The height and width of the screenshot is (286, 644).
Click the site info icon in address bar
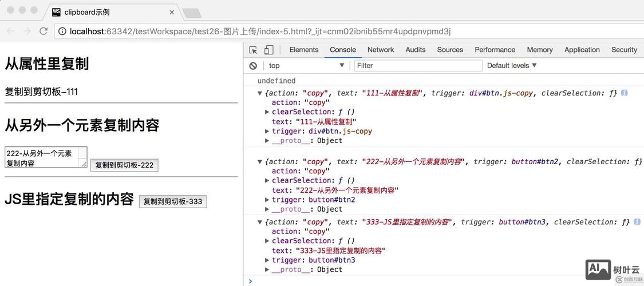tap(62, 31)
